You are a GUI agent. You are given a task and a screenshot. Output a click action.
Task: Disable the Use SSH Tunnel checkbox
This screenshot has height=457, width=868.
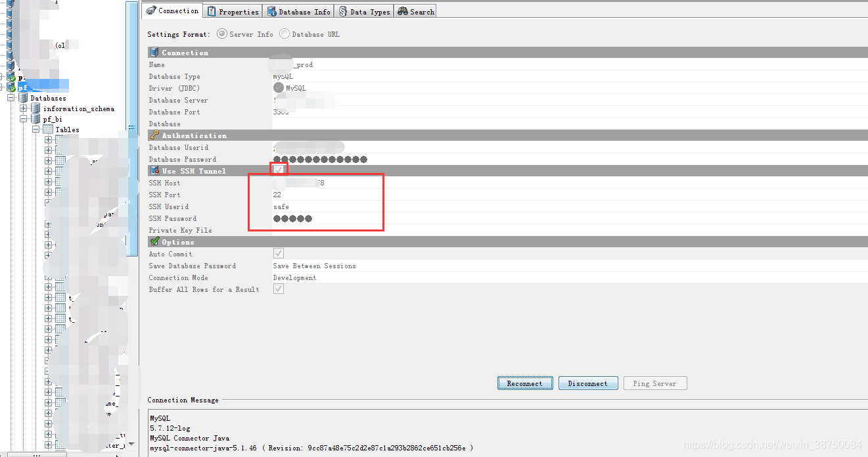coord(278,170)
